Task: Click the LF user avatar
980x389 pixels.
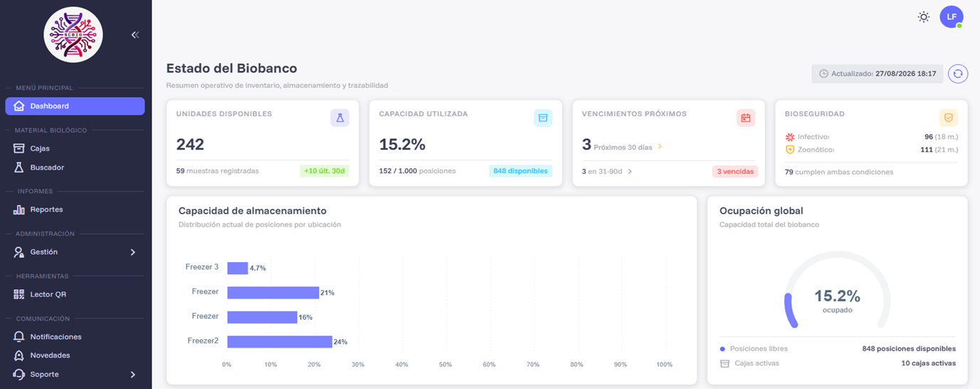Action: [952, 16]
